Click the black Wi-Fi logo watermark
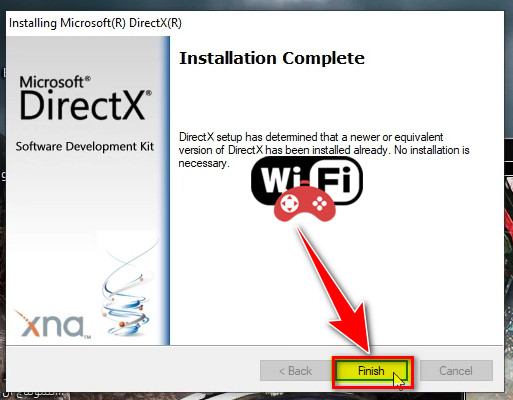Image resolution: width=513 pixels, height=400 pixels. 307,180
